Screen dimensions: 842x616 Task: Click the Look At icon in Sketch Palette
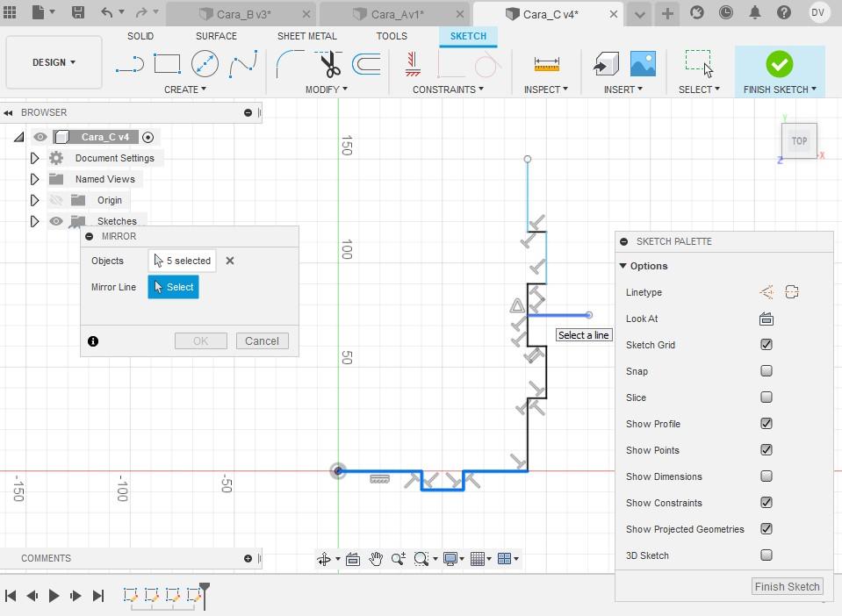pos(766,319)
